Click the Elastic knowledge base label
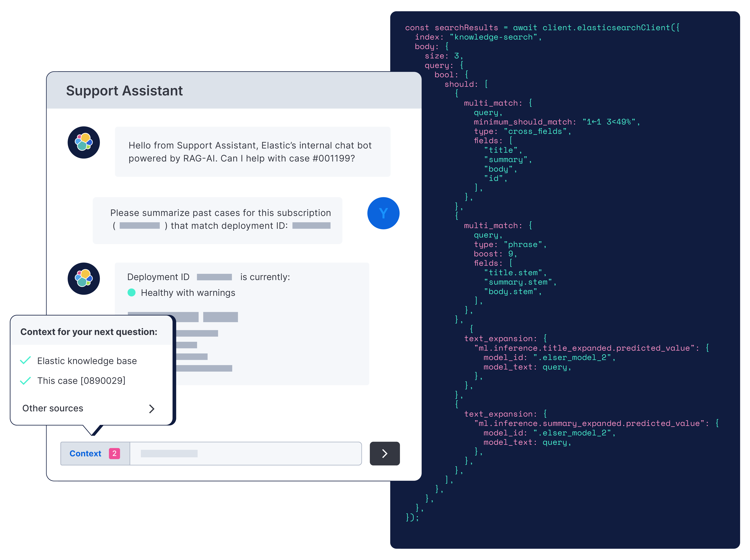 87,361
